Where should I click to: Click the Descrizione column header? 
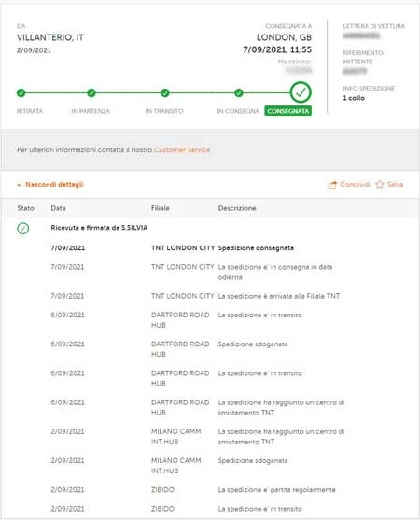[237, 208]
